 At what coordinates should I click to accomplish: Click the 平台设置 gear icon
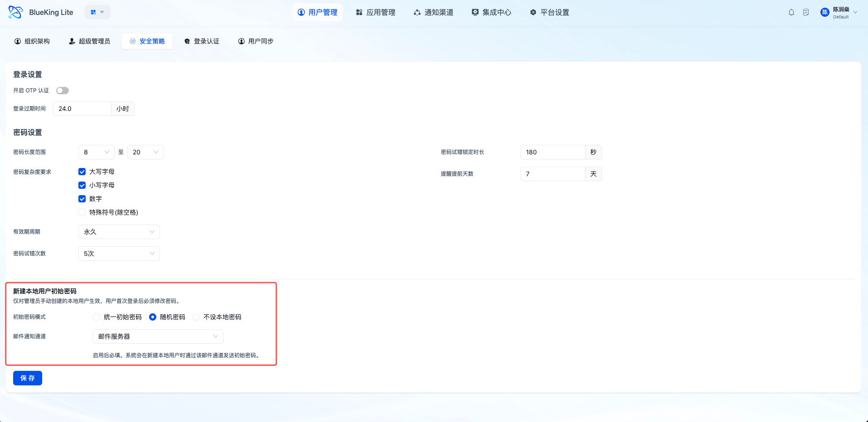[x=533, y=12]
